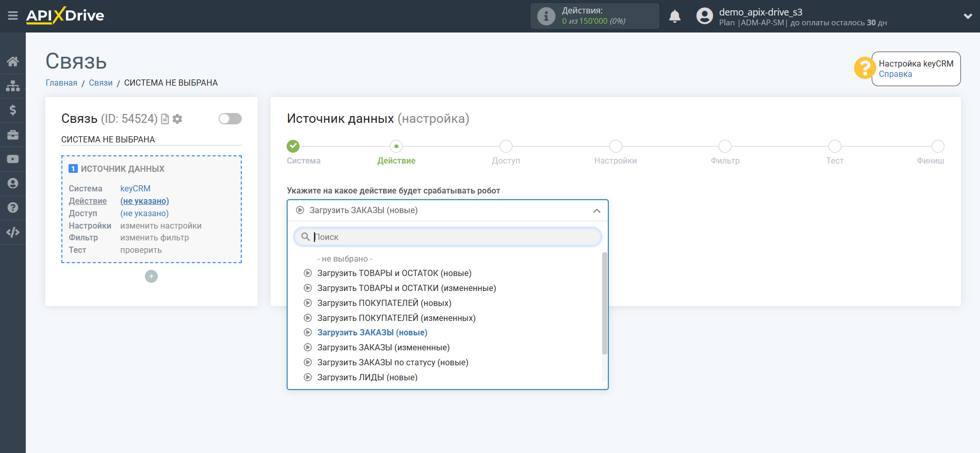Go to the Система step
Screen dimensions: 980x453
pyautogui.click(x=293, y=147)
